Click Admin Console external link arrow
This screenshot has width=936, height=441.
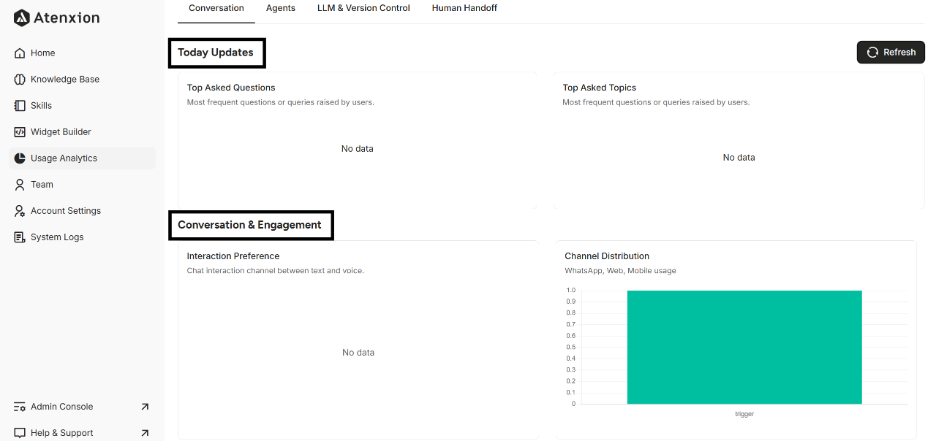(x=144, y=406)
